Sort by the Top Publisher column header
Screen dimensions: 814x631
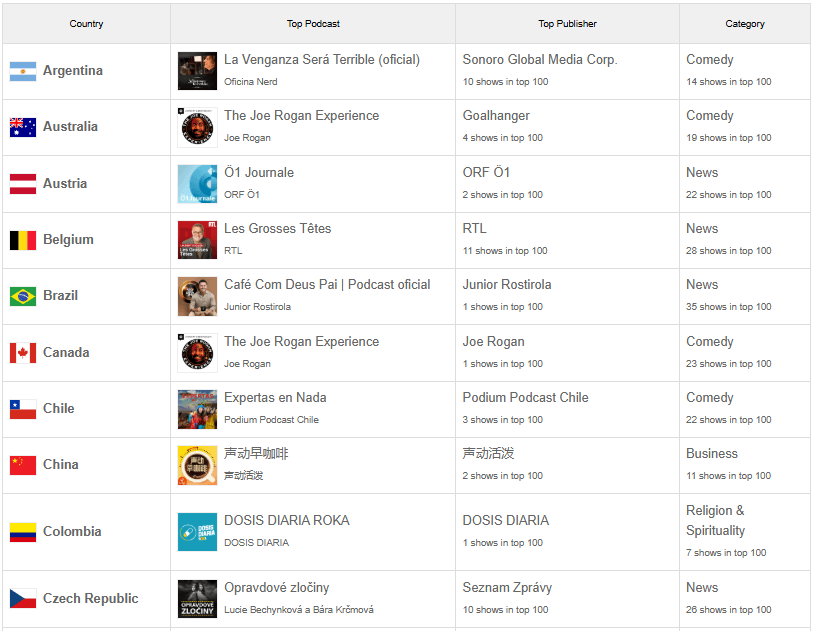click(567, 24)
